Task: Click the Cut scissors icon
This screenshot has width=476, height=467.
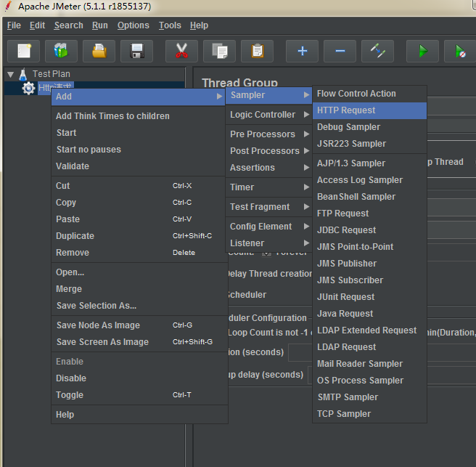Action: coord(181,51)
